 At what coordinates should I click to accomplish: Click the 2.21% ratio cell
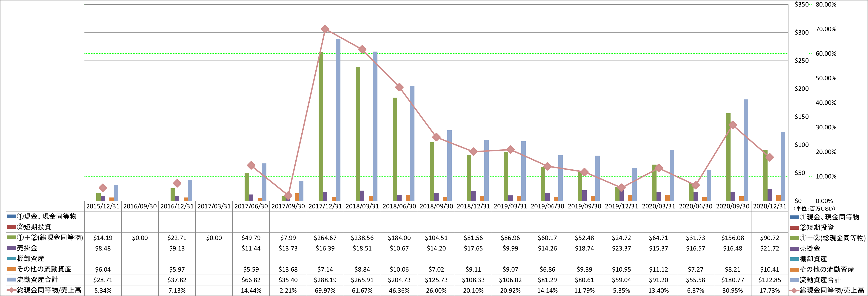288,291
